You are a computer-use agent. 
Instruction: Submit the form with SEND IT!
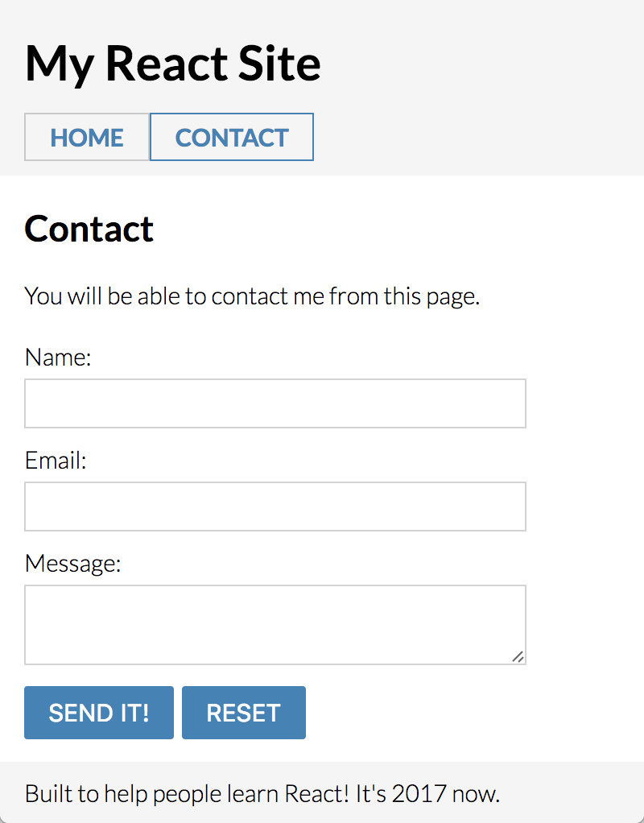(x=98, y=712)
